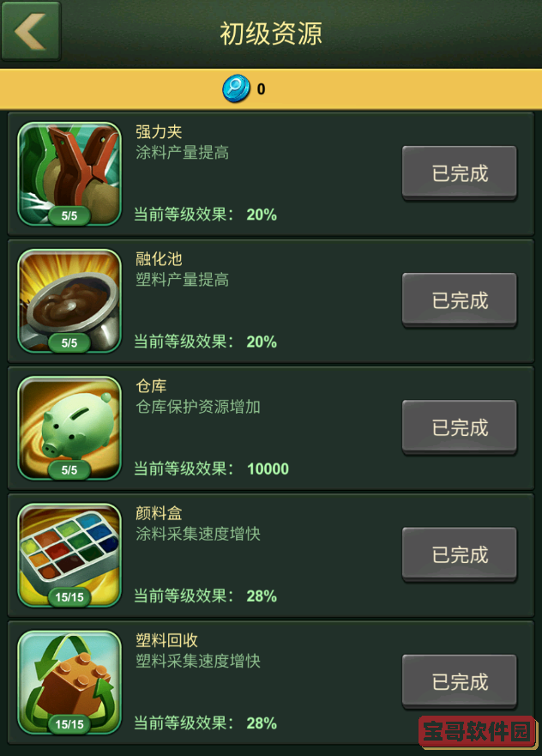Tap the token count 0 in yellow bar
The width and height of the screenshot is (542, 756).
261,89
